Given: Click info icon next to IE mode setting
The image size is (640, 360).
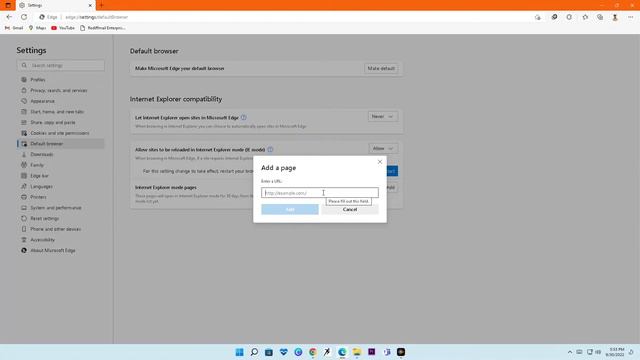Looking at the screenshot, I should pos(270,149).
